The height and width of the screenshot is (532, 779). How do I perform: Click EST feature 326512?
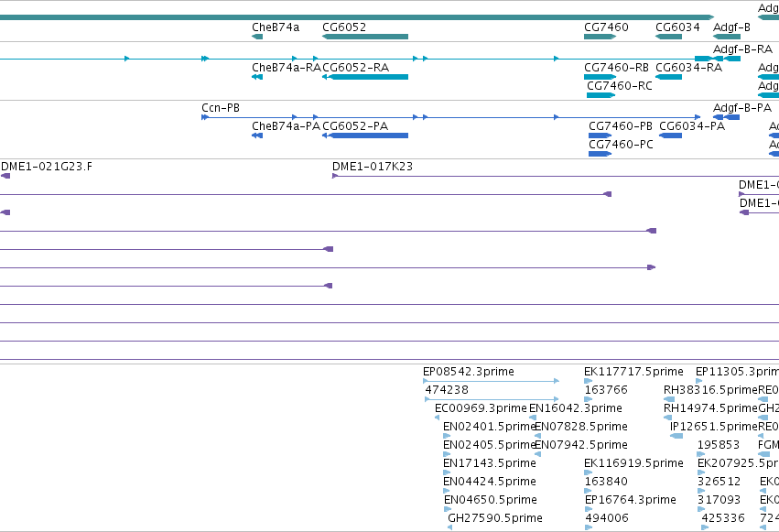tap(701, 491)
